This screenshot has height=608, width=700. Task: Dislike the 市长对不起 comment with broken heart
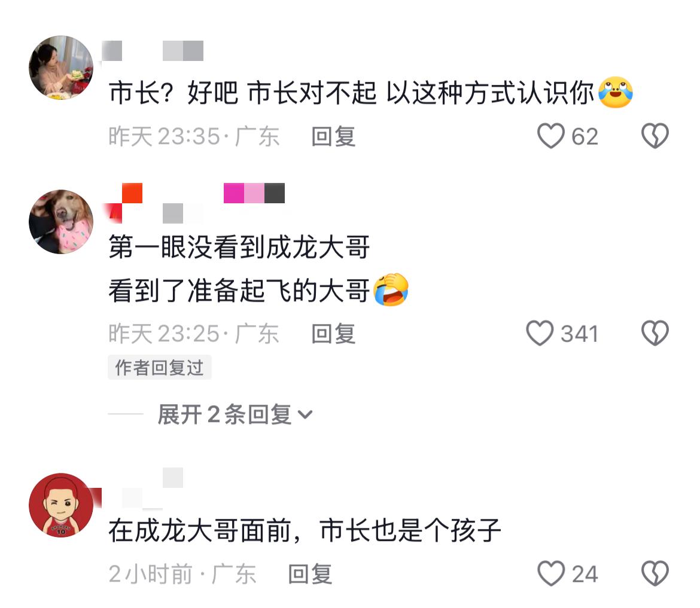pos(655,136)
